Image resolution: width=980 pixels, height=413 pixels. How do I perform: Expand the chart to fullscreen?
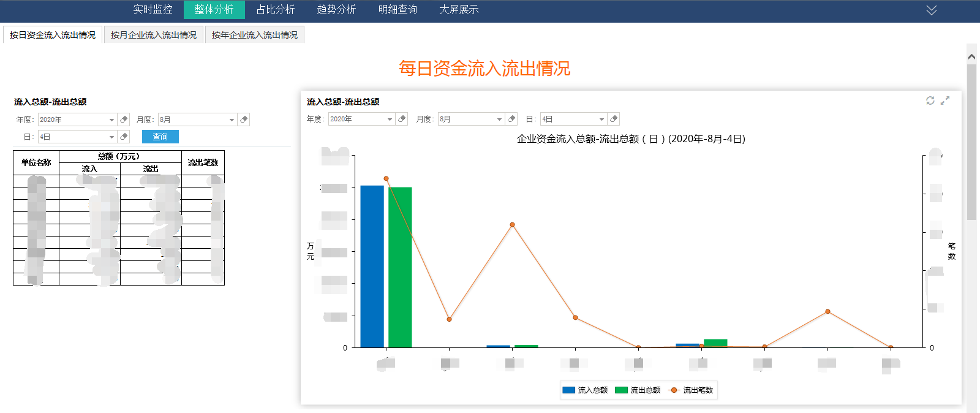point(945,100)
